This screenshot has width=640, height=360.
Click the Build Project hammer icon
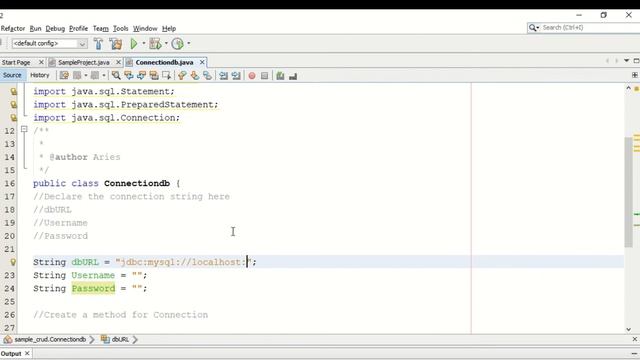98,43
